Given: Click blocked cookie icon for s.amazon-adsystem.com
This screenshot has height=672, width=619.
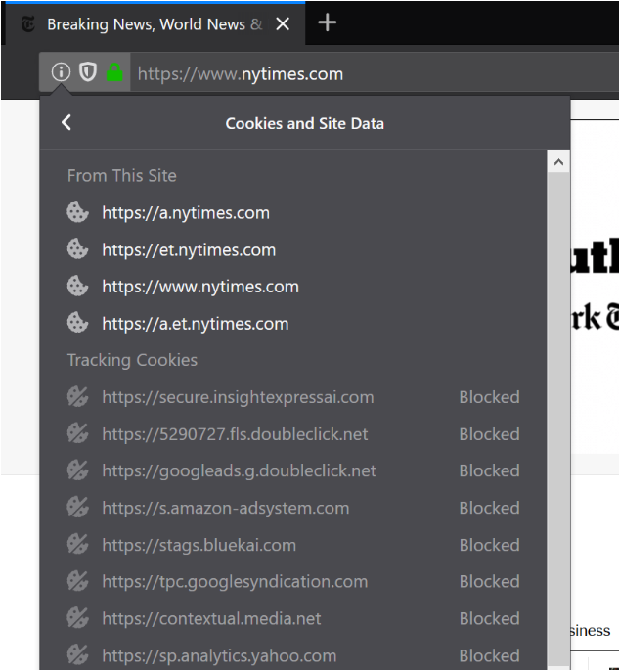Looking at the screenshot, I should 77,507.
